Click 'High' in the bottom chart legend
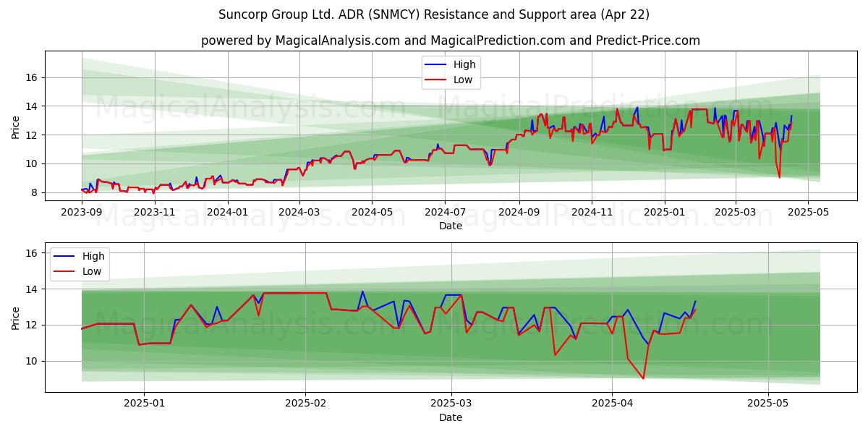Screen dimensions: 868x434 pyautogui.click(x=93, y=256)
